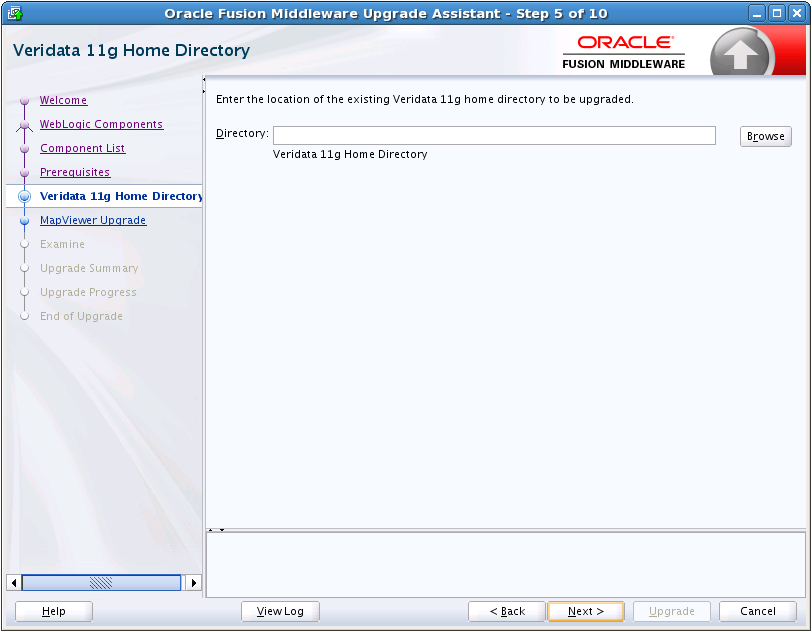Click the message log area

[x=506, y=565]
